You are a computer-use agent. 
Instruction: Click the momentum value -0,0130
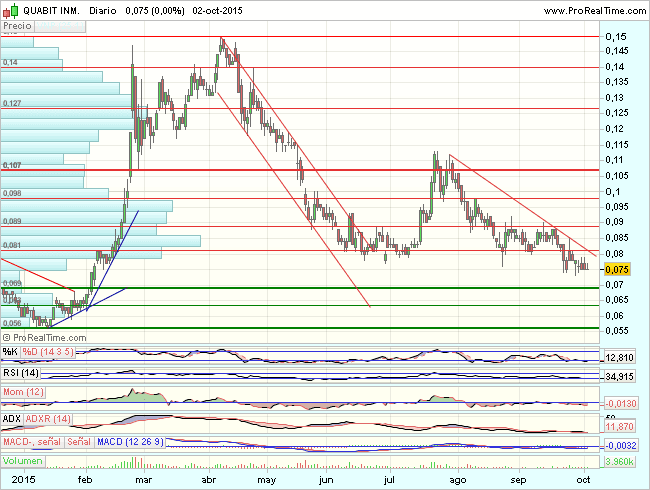pos(621,403)
